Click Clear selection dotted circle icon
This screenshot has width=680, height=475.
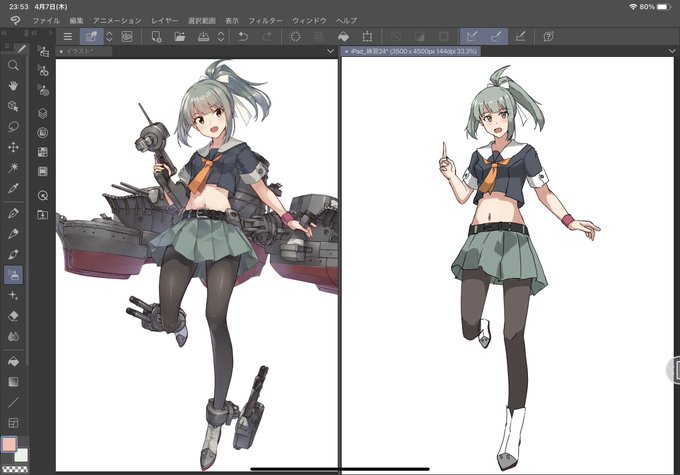pyautogui.click(x=295, y=36)
